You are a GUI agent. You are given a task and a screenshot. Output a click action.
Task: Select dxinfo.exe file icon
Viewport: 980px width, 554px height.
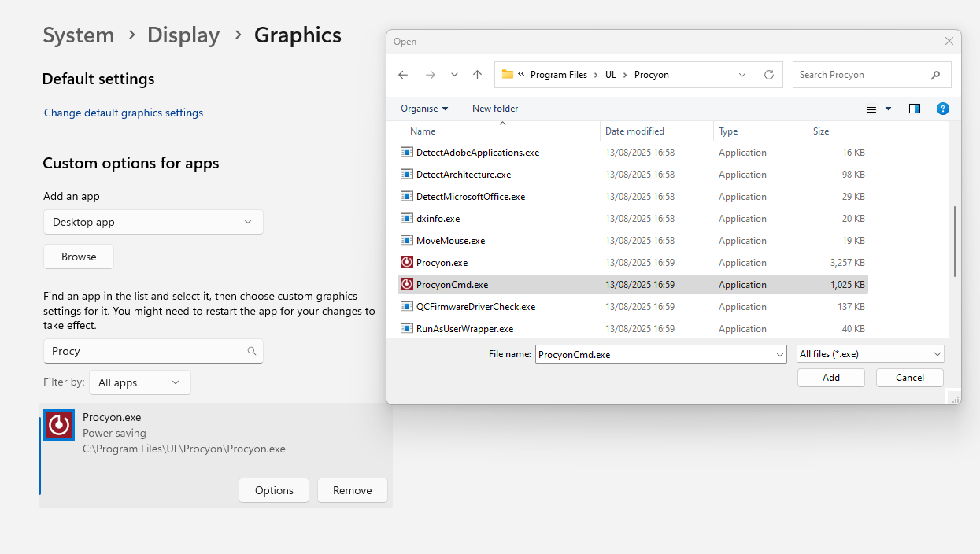pyautogui.click(x=407, y=218)
